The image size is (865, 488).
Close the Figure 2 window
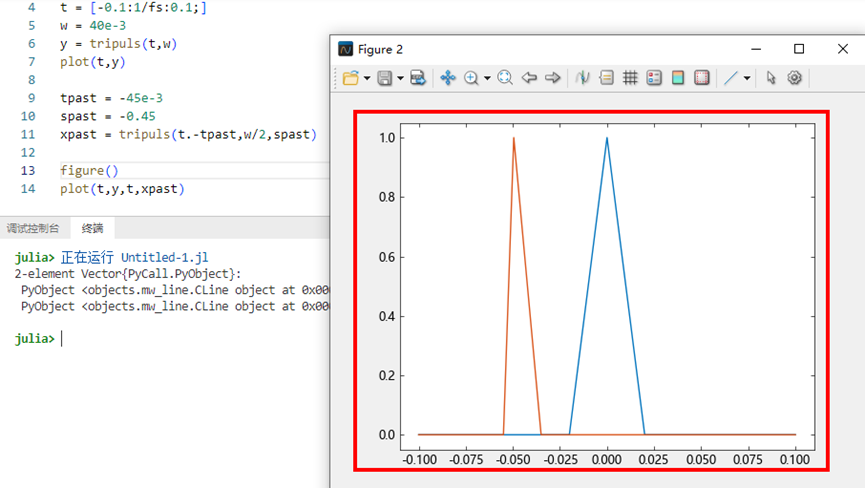click(x=842, y=49)
